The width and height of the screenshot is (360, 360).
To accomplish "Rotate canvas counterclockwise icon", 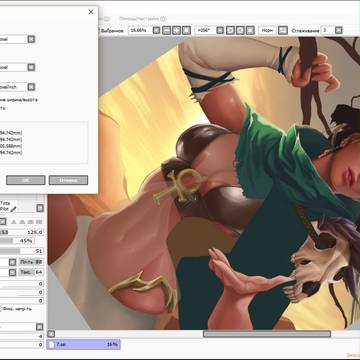I will click(230, 30).
